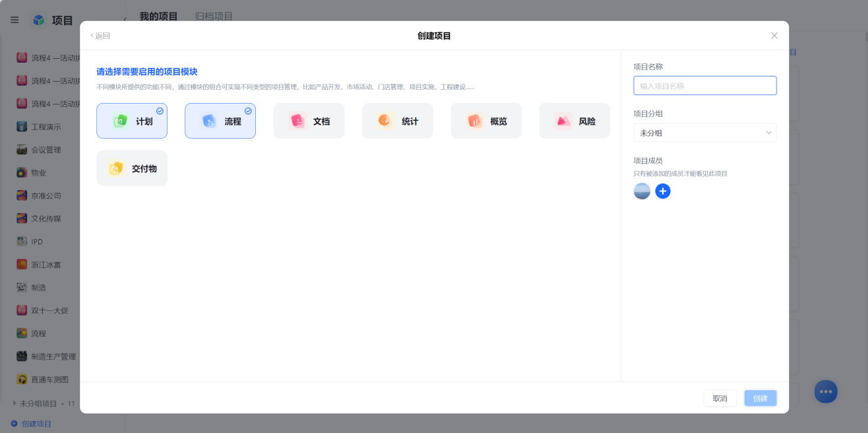Open the hamburger menu in sidebar

(x=15, y=20)
